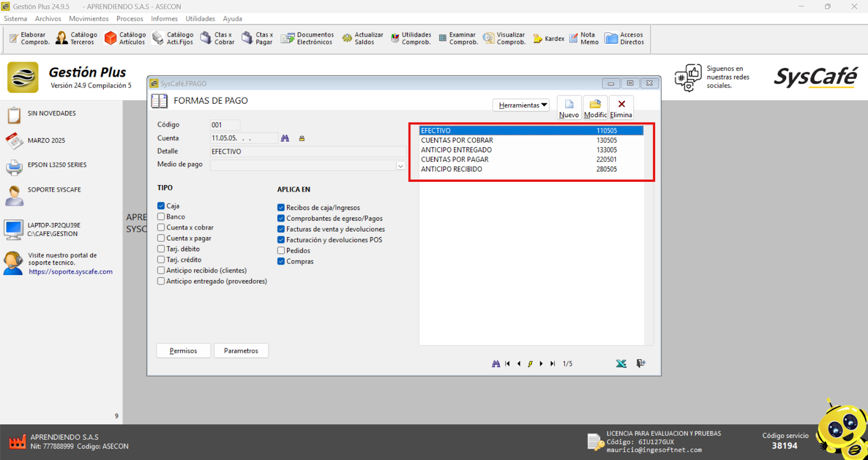The image size is (868, 460).
Task: Click the Kardex toolbar icon
Action: (548, 39)
